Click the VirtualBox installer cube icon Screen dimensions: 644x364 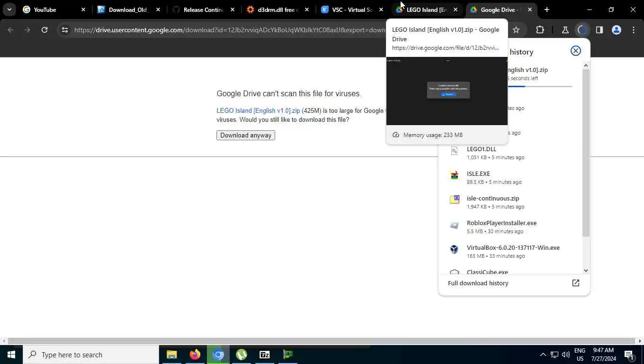tap(455, 249)
